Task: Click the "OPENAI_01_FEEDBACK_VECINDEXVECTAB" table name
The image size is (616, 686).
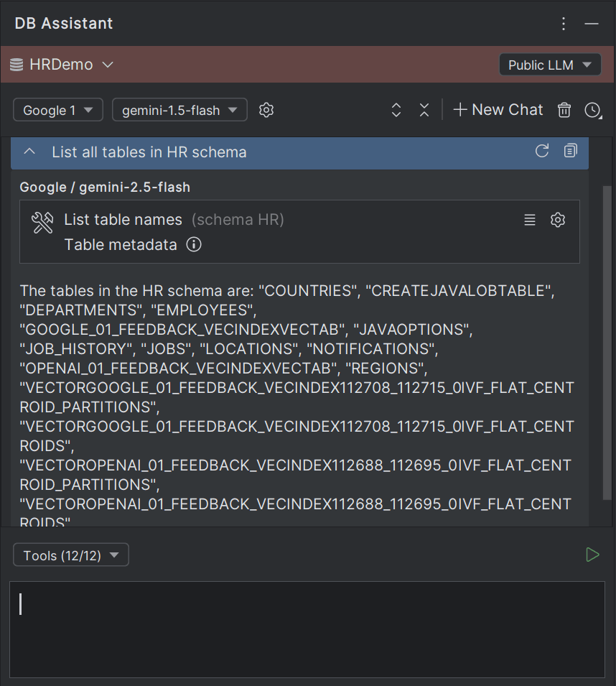Action: (178, 369)
